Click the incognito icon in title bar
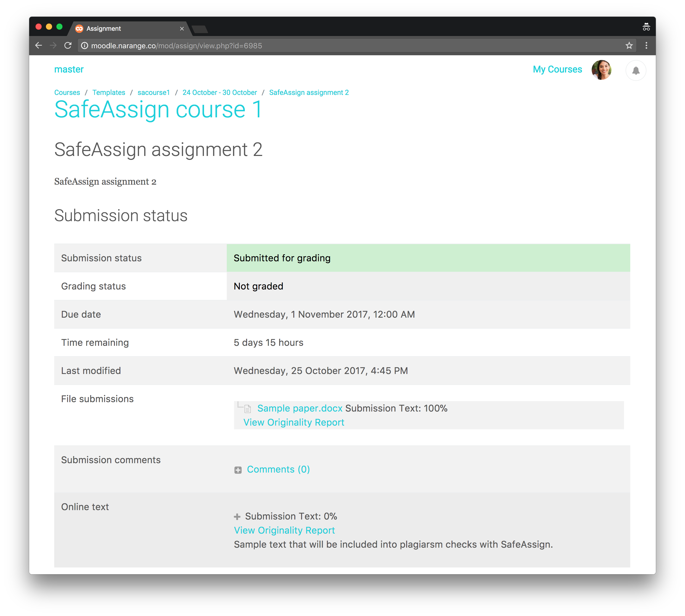The image size is (685, 616). pyautogui.click(x=646, y=27)
